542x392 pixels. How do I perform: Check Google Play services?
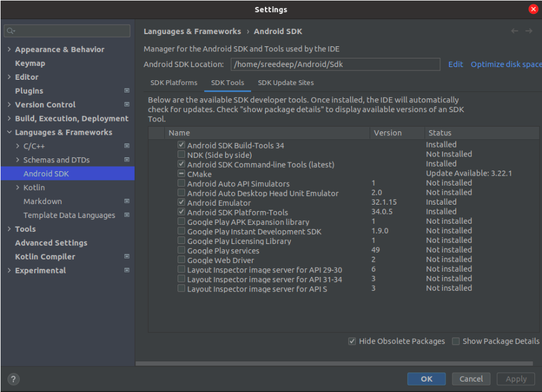pyautogui.click(x=181, y=250)
